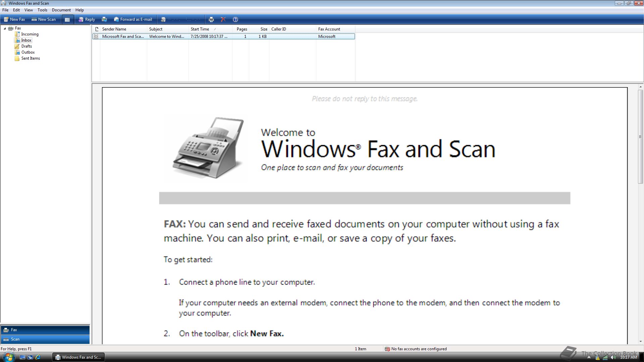The image size is (644, 362).
Task: Click the Microsoft fax account cell
Action: [327, 37]
